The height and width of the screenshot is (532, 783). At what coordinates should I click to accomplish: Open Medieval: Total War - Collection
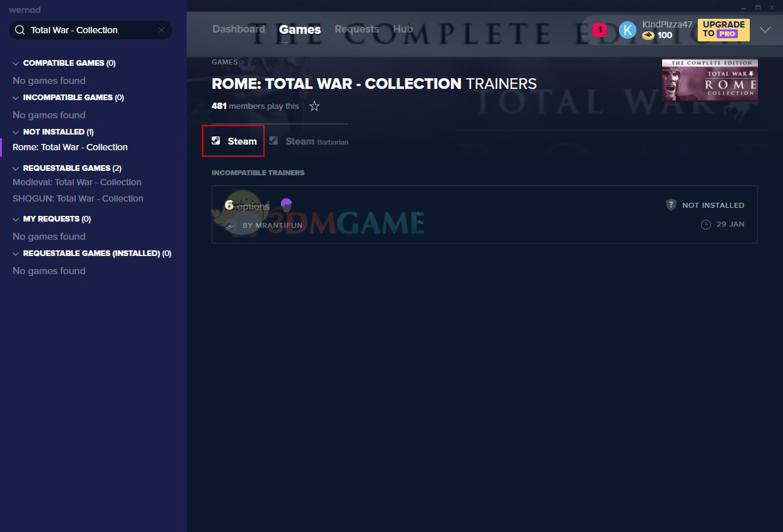[x=77, y=182]
